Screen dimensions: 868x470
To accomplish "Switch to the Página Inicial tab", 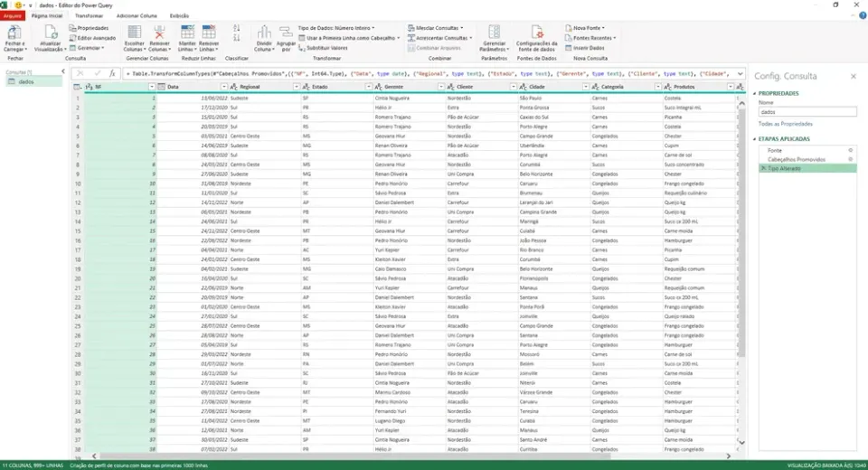I will point(47,16).
